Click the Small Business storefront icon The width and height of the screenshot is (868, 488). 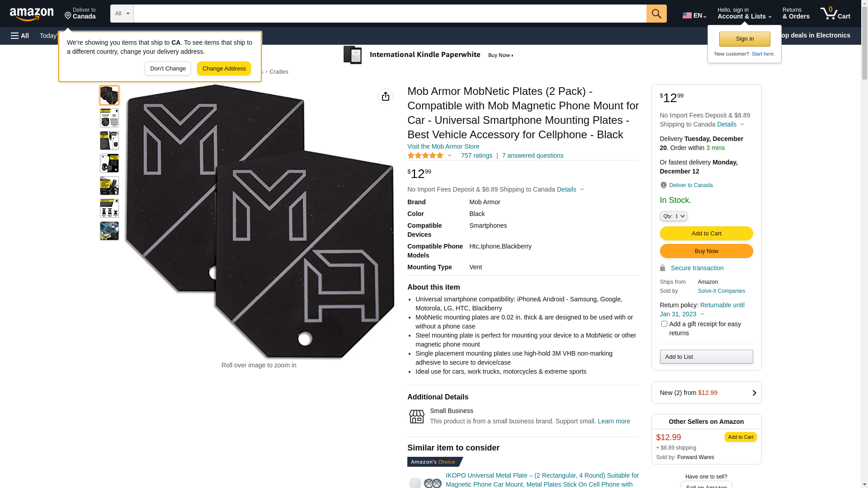[x=416, y=416]
